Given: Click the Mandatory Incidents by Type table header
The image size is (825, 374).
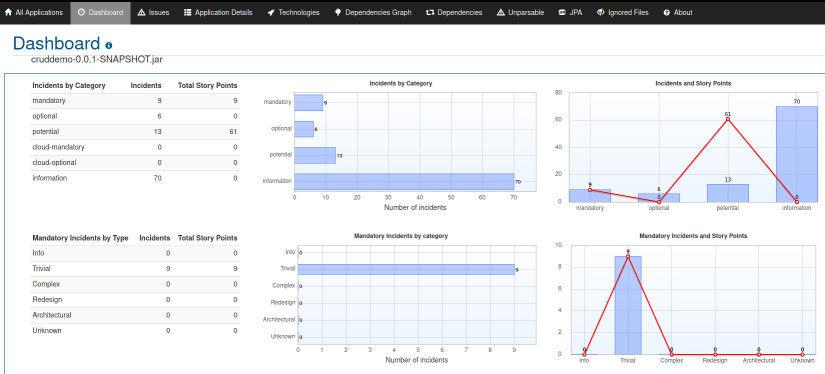Looking at the screenshot, I should coord(81,238).
